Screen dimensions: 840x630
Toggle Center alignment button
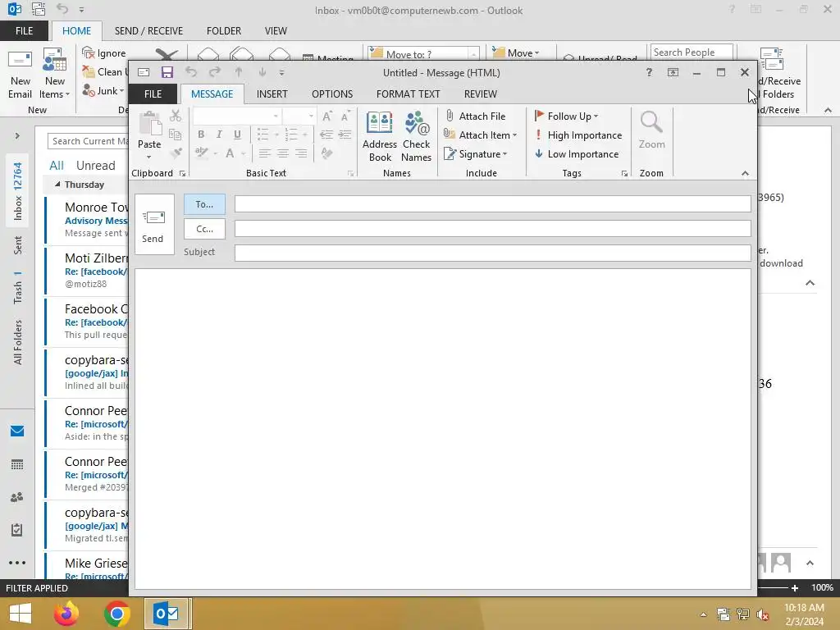coord(283,153)
